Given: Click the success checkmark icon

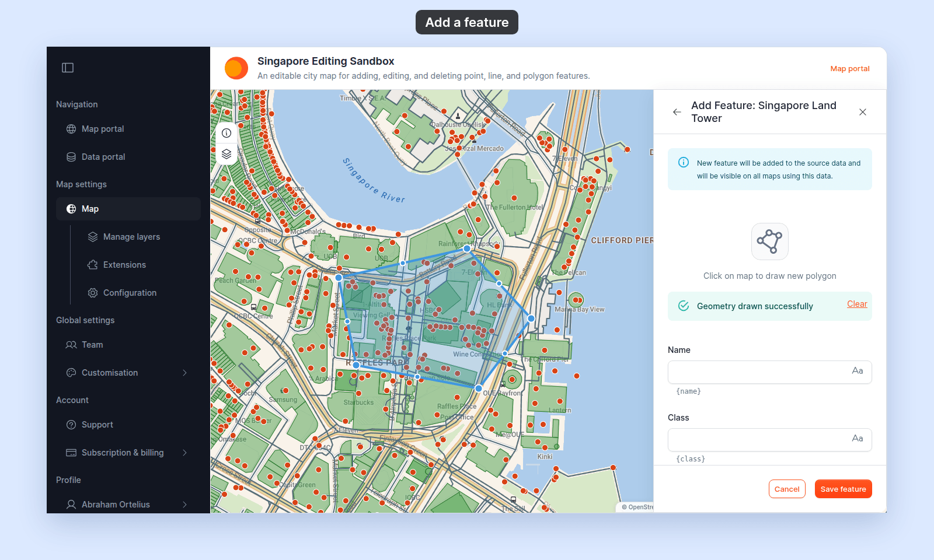Looking at the screenshot, I should coord(684,306).
